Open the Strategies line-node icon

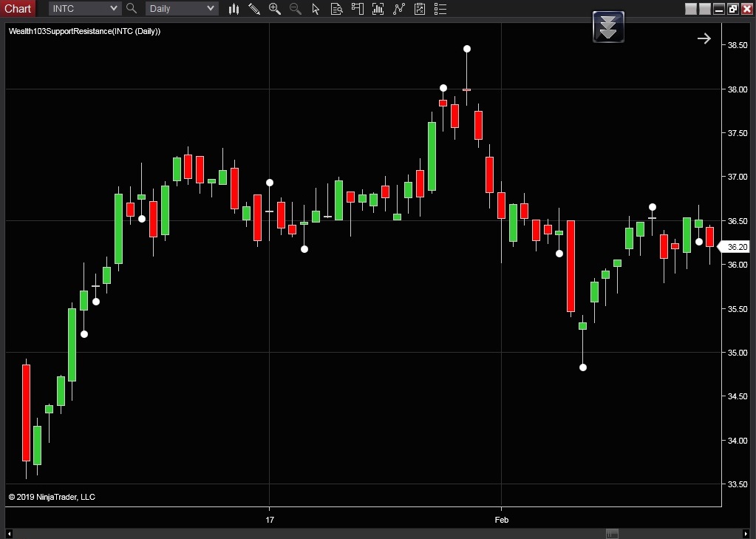(399, 9)
